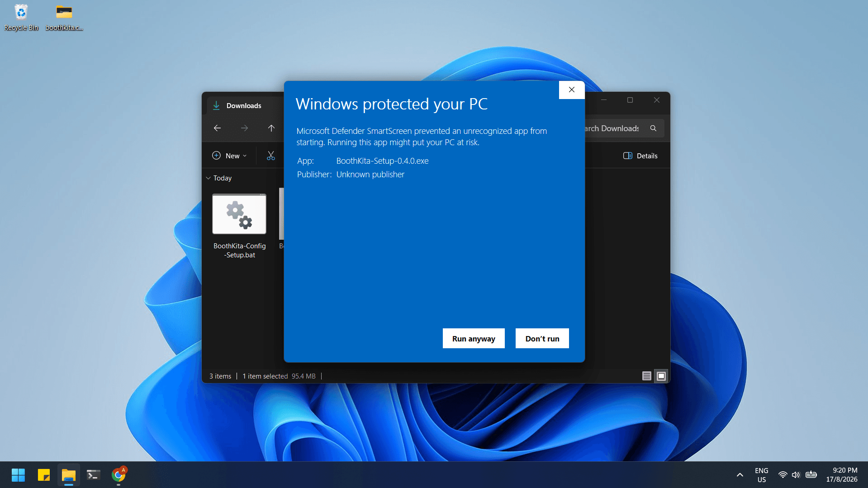
Task: Go forward in File Explorer
Action: pos(244,128)
